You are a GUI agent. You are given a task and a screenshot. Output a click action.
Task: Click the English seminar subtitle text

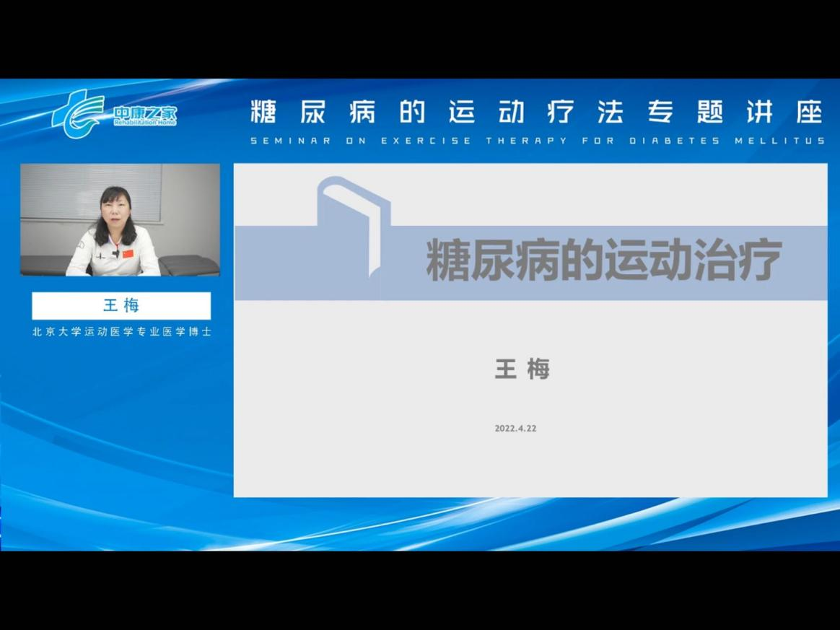point(537,141)
